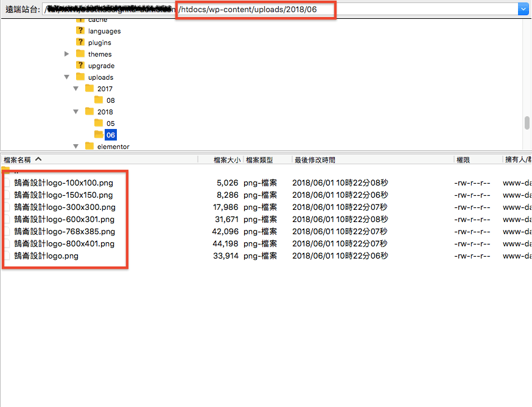Screen dimensions: 532x407
Task: Click the 權限 column header
Action: [463, 160]
